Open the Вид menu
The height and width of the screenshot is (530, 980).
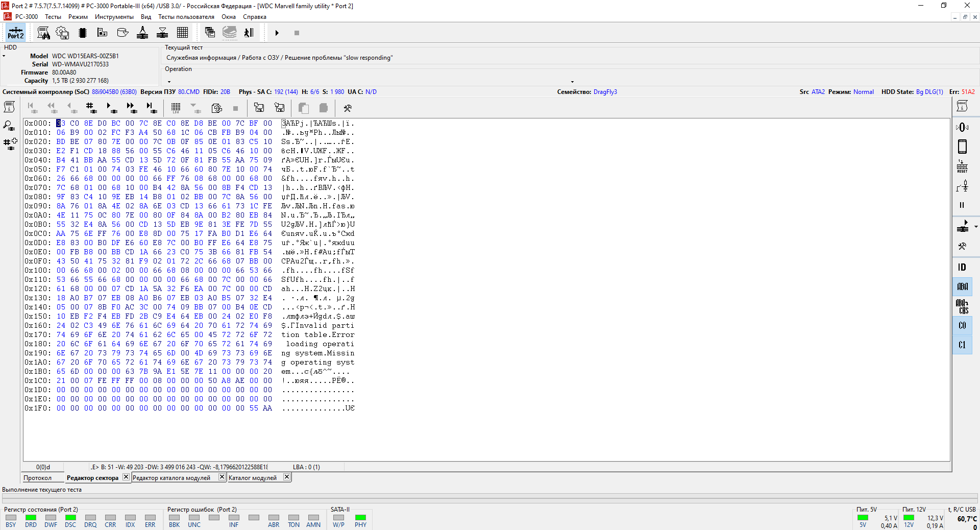coord(146,16)
